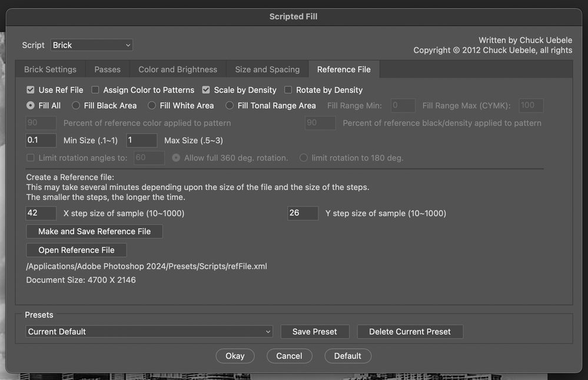Image resolution: width=588 pixels, height=380 pixels.
Task: Confirm the dialog with Okay
Action: 235,355
